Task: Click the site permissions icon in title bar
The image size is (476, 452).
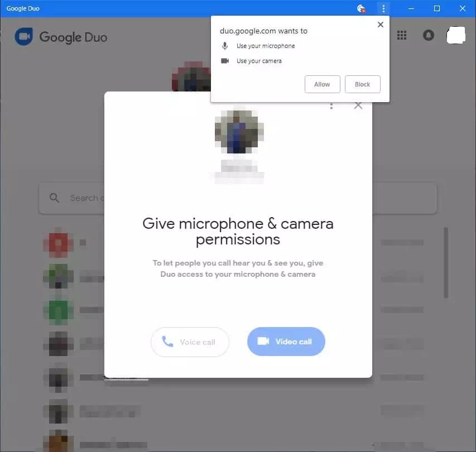Action: click(361, 8)
